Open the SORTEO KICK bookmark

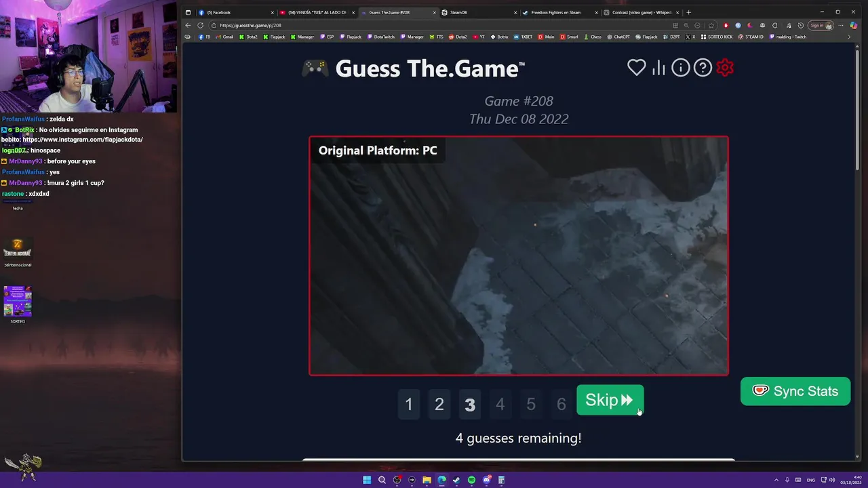click(716, 37)
